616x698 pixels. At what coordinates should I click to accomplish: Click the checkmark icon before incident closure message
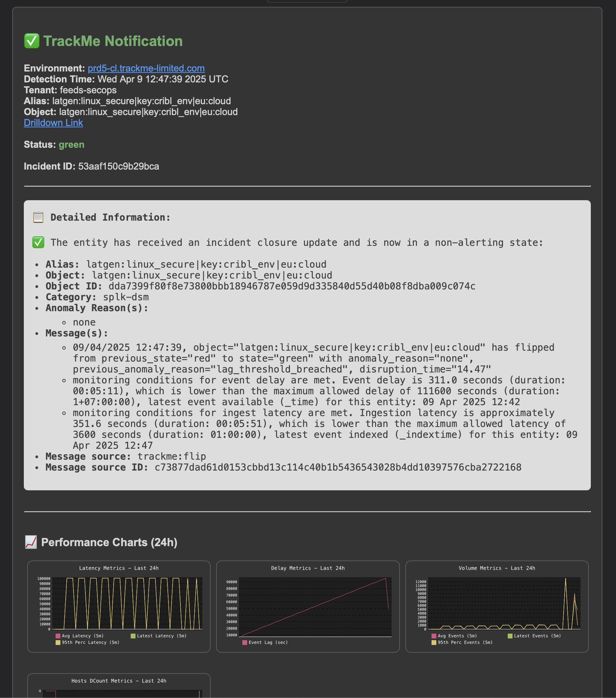tap(38, 242)
